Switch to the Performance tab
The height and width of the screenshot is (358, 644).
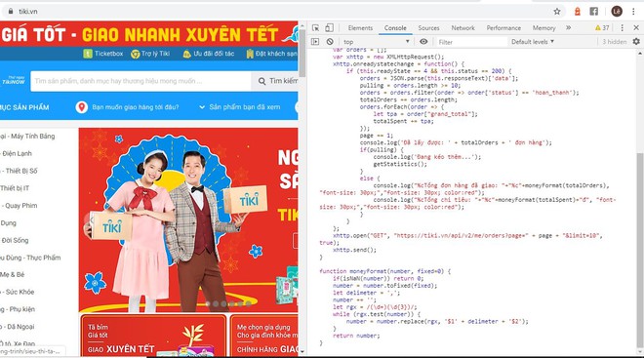pos(503,28)
